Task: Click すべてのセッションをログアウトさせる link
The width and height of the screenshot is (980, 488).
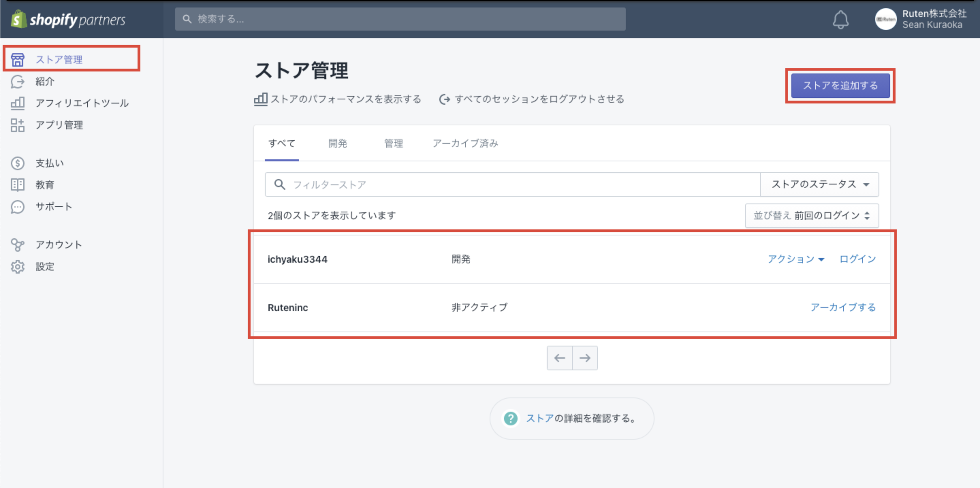Action: [539, 99]
